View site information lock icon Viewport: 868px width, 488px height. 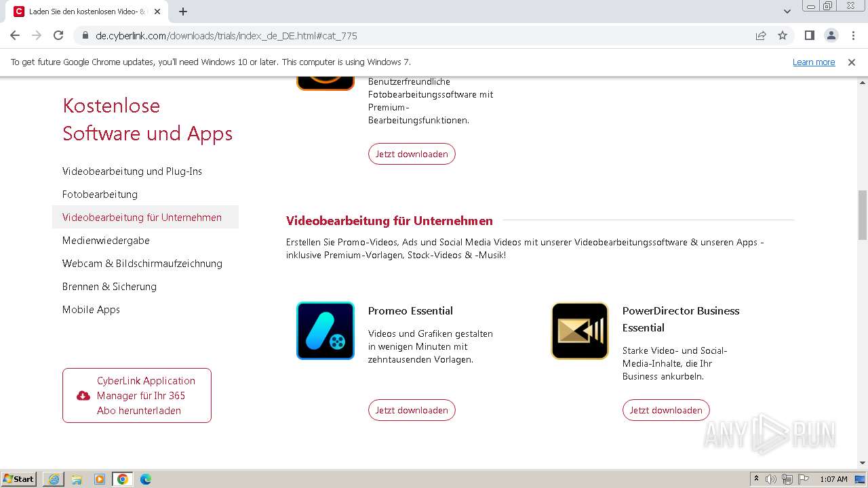pos(85,35)
